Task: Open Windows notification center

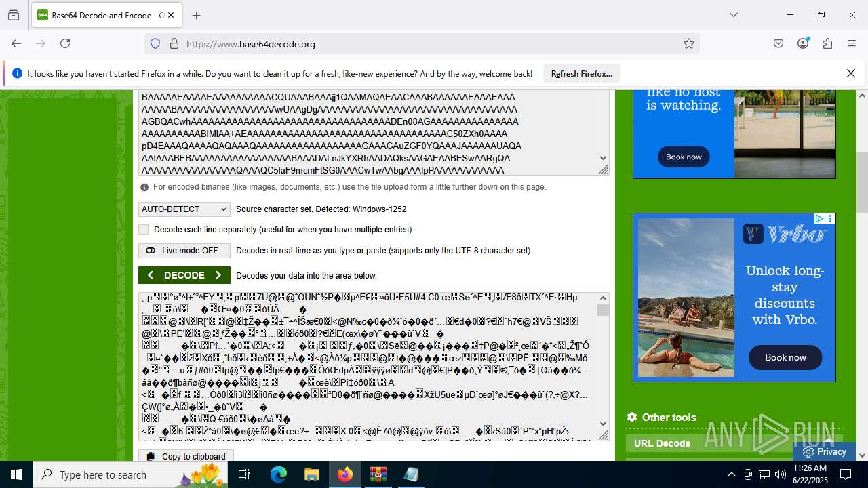Action: 846,474
